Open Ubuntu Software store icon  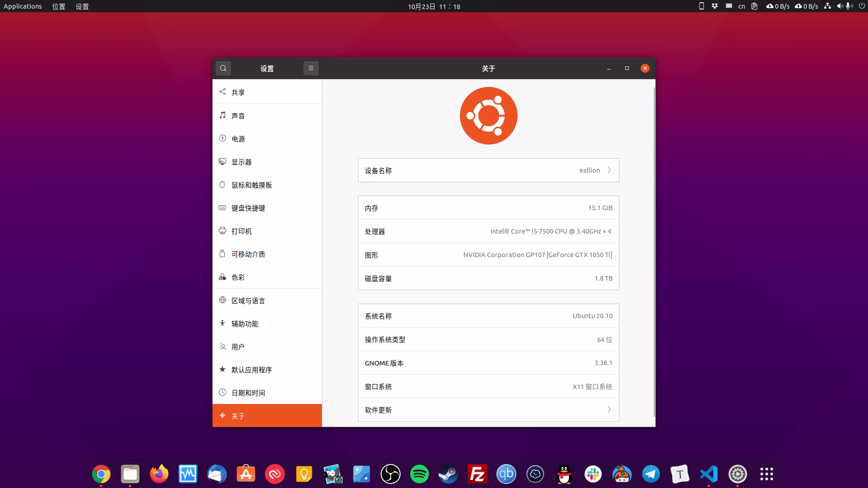(x=246, y=474)
